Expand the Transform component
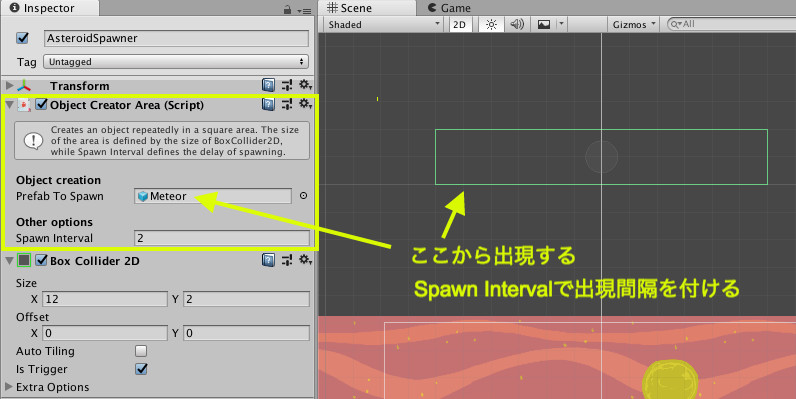The height and width of the screenshot is (399, 796). [9, 85]
